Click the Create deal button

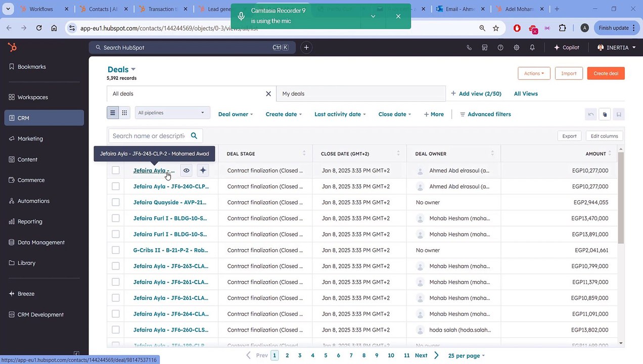tap(606, 73)
